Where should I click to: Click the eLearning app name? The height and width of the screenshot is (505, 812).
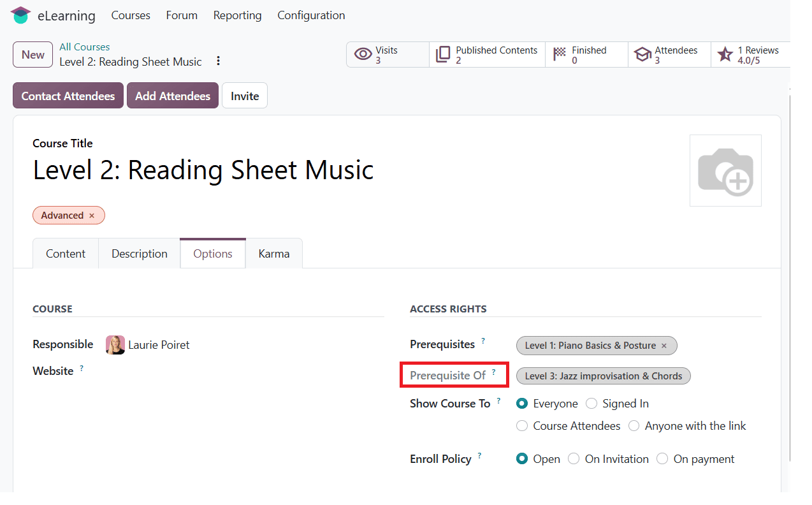(x=66, y=16)
